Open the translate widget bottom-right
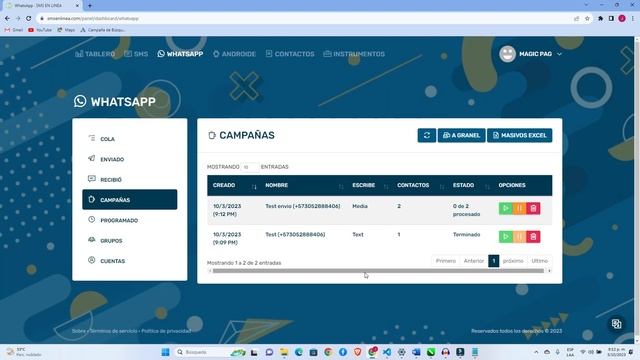 (x=616, y=324)
